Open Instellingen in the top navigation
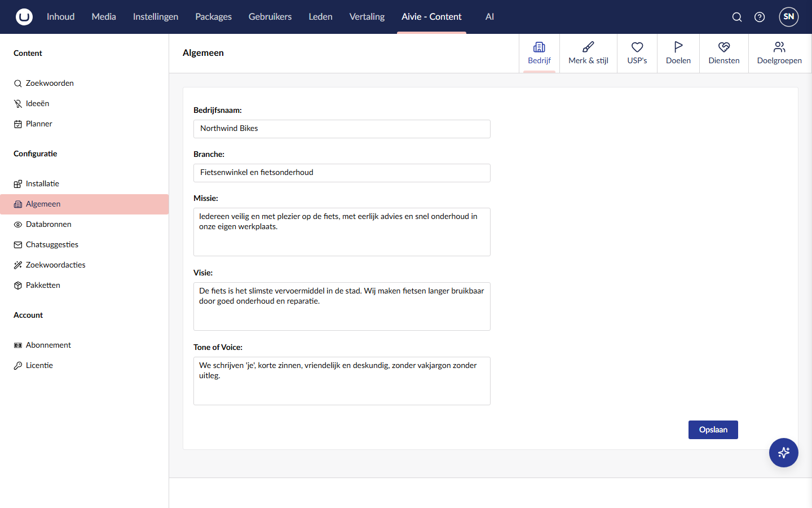812x508 pixels. point(156,17)
